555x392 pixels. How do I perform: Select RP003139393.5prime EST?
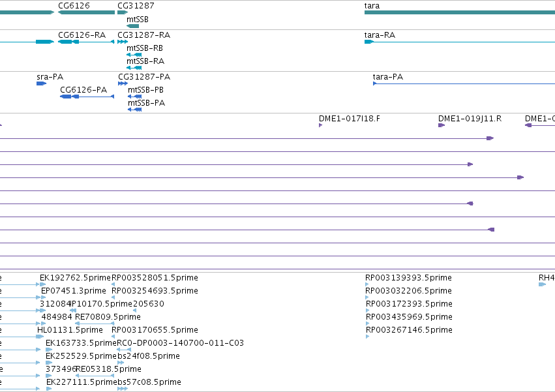click(367, 284)
